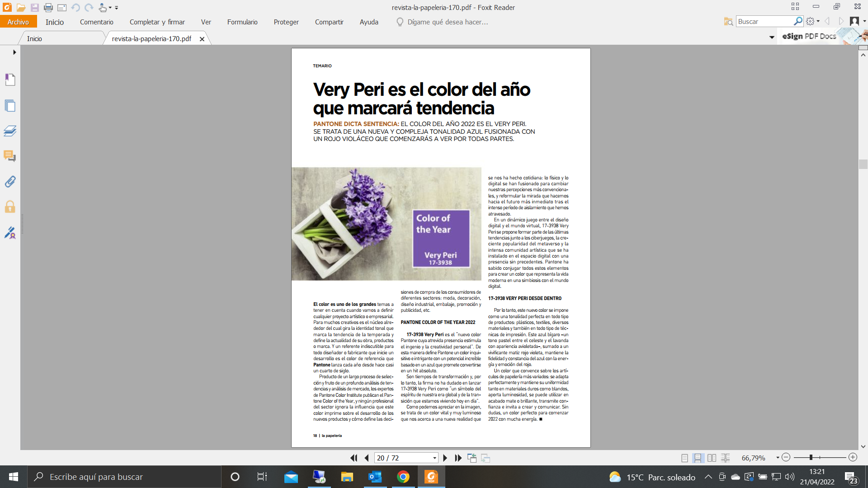Open File Explorer from the taskbar
Screen dimensions: 868x488
coord(347,477)
